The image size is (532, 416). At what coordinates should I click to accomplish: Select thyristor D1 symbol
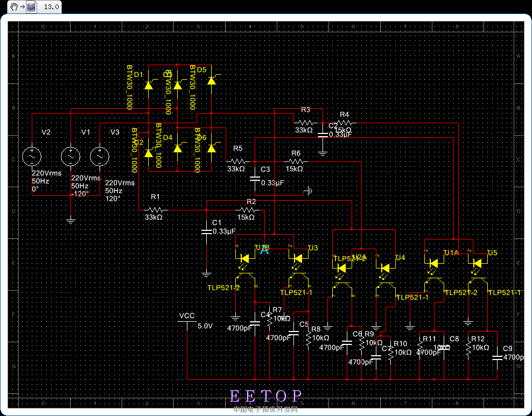pyautogui.click(x=149, y=84)
